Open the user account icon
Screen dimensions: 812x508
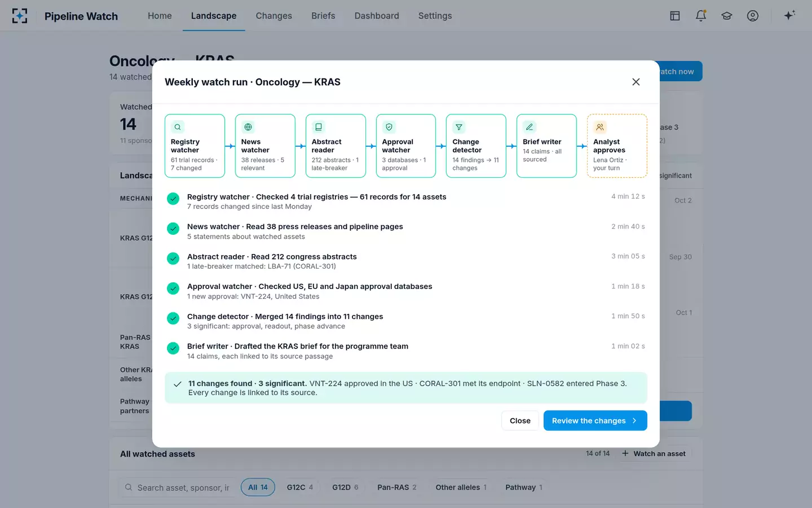753,16
